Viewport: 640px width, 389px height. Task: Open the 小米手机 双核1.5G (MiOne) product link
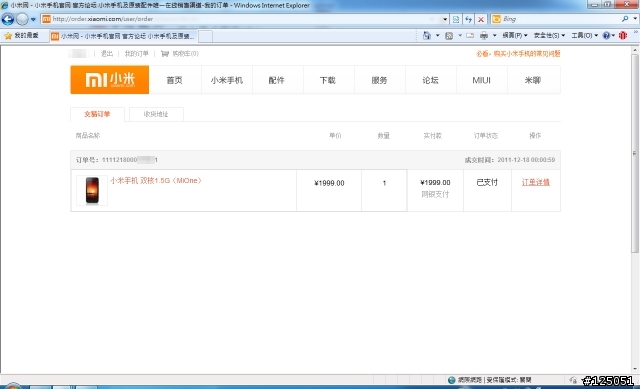(156, 180)
